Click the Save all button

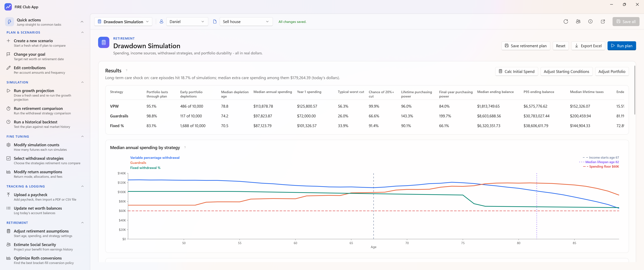tap(626, 22)
